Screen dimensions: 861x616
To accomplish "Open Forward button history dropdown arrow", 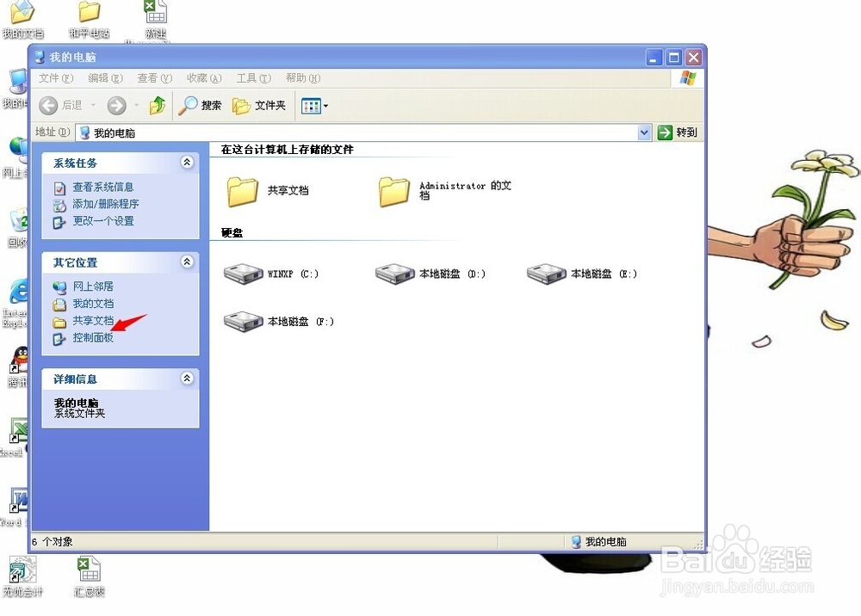I will click(x=136, y=105).
